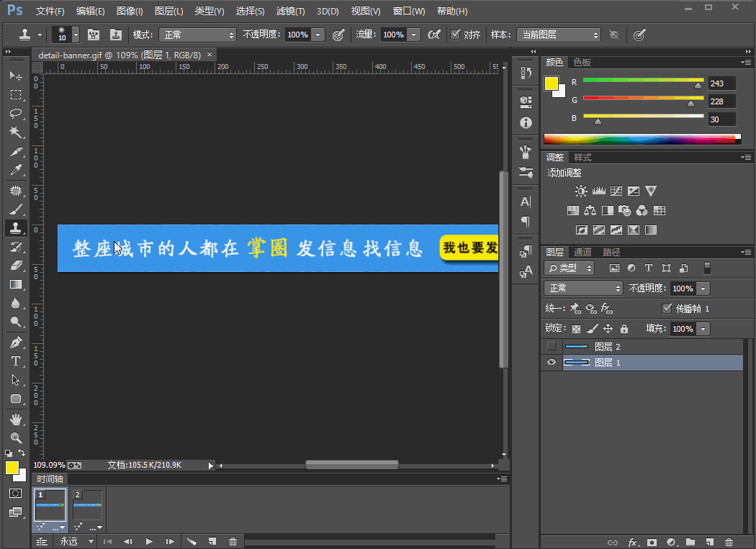756x549 pixels.
Task: Add a Vibrance adjustment
Action: [x=651, y=191]
